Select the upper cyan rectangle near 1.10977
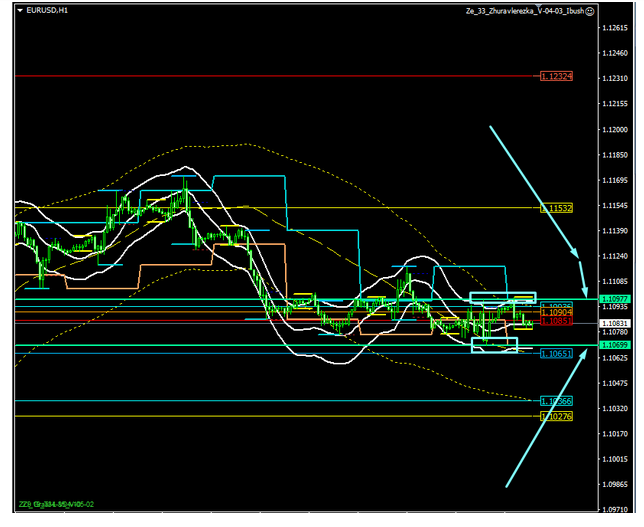644x527 pixels. click(504, 298)
